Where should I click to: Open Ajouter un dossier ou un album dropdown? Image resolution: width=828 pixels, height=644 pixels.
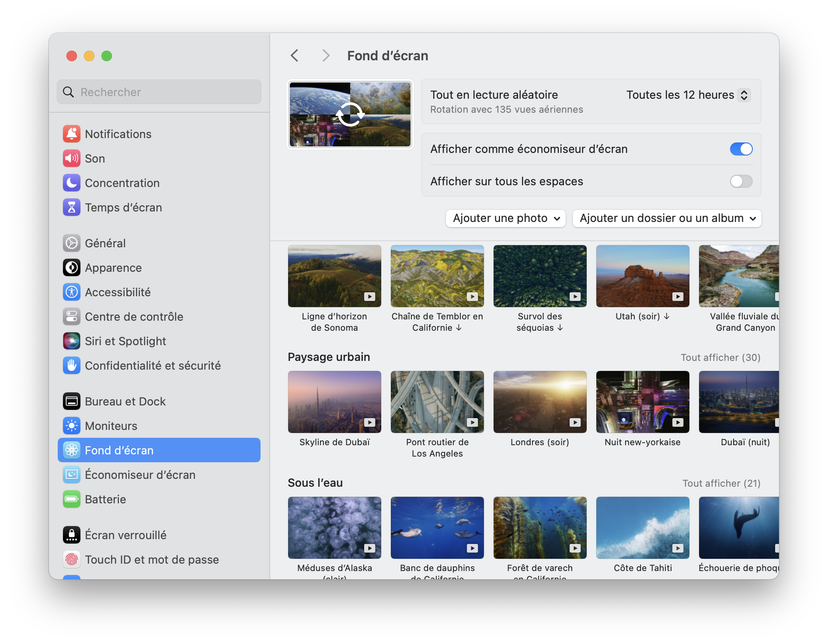[x=667, y=218]
